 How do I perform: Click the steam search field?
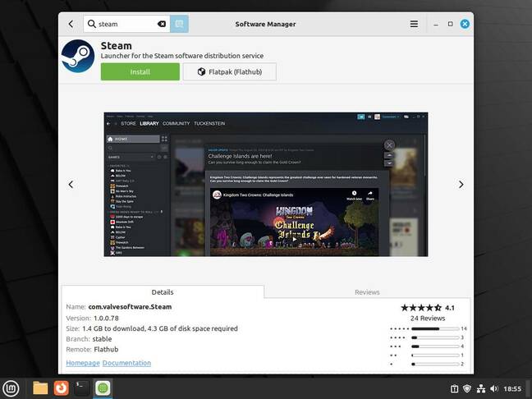click(x=126, y=24)
